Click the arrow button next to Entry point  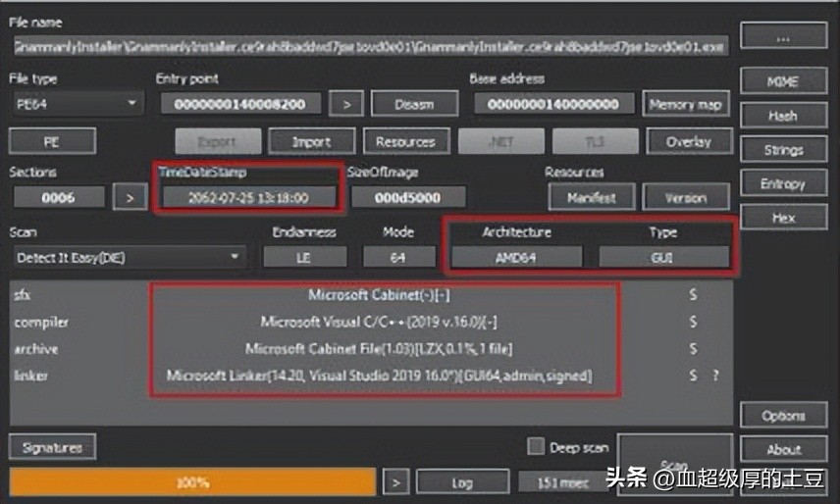(x=346, y=104)
